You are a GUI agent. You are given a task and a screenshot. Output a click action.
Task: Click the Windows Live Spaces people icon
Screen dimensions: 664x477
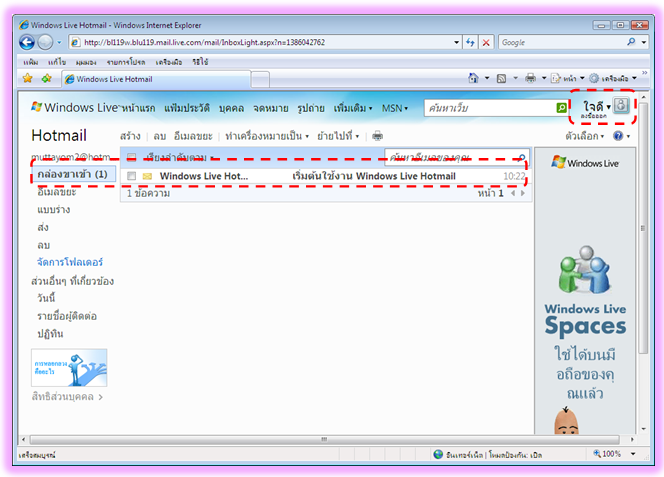[x=585, y=270]
